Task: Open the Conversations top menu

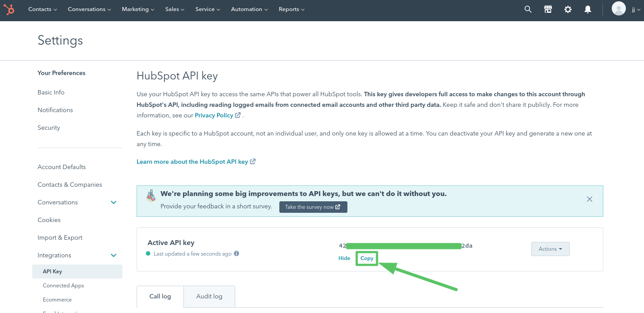Action: (x=89, y=9)
